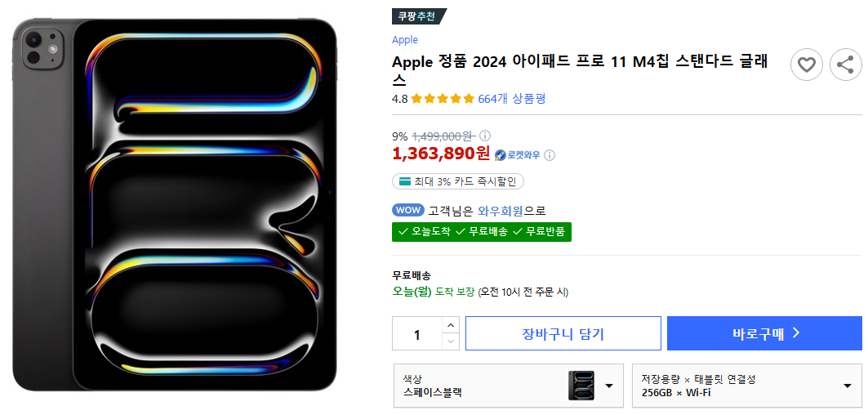This screenshot has height=415, width=868.
Task: Click the 최대 3% 카드 즉시할인 pill
Action: point(458,181)
